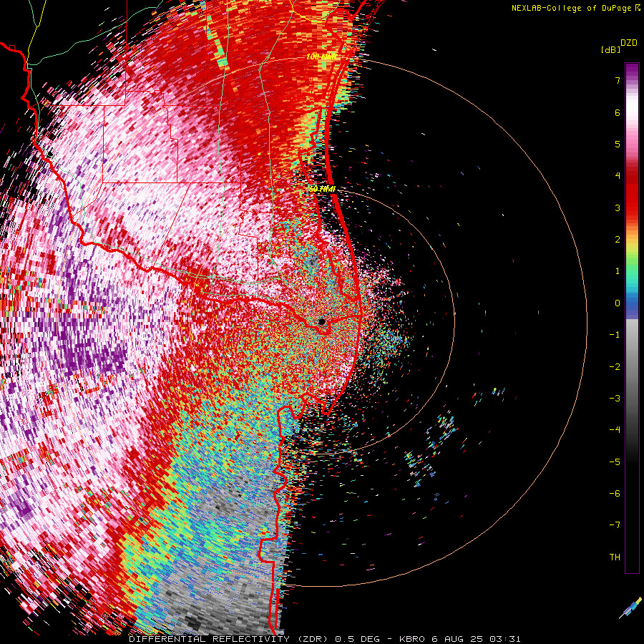Click the DIFFERENTIAL REFLECTIVITY footer text

210,639
